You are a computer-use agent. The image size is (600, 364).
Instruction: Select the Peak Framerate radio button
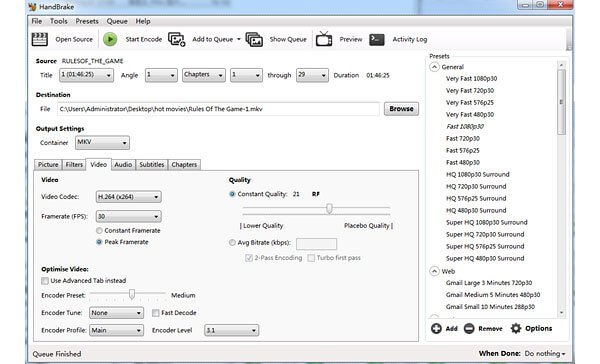coord(99,242)
